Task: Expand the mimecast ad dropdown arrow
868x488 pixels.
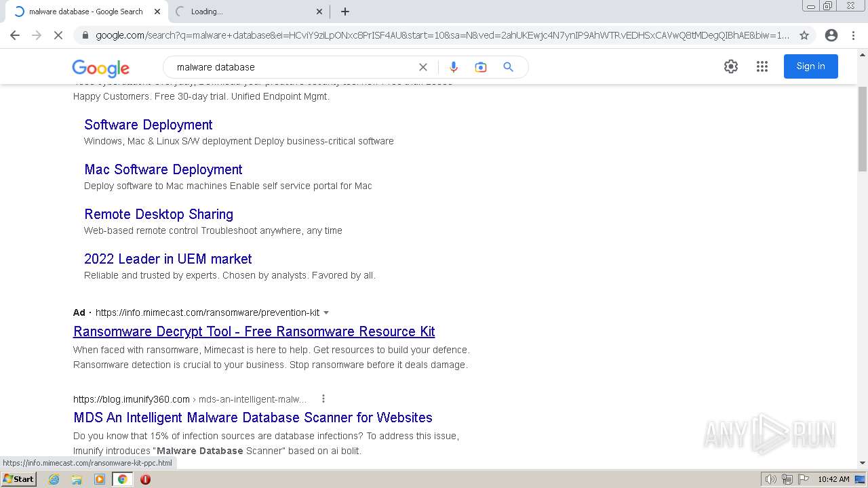Action: (326, 312)
